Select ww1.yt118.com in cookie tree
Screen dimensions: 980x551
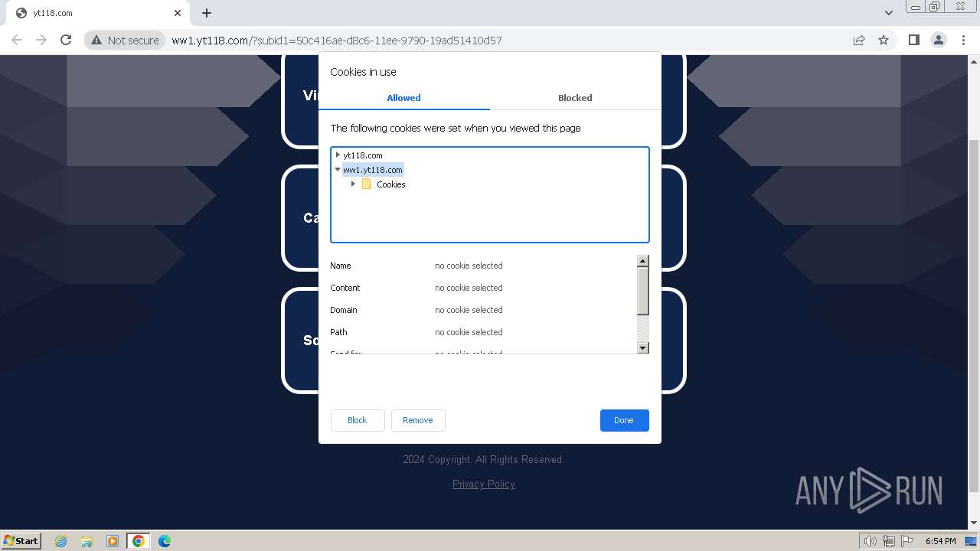pos(373,170)
